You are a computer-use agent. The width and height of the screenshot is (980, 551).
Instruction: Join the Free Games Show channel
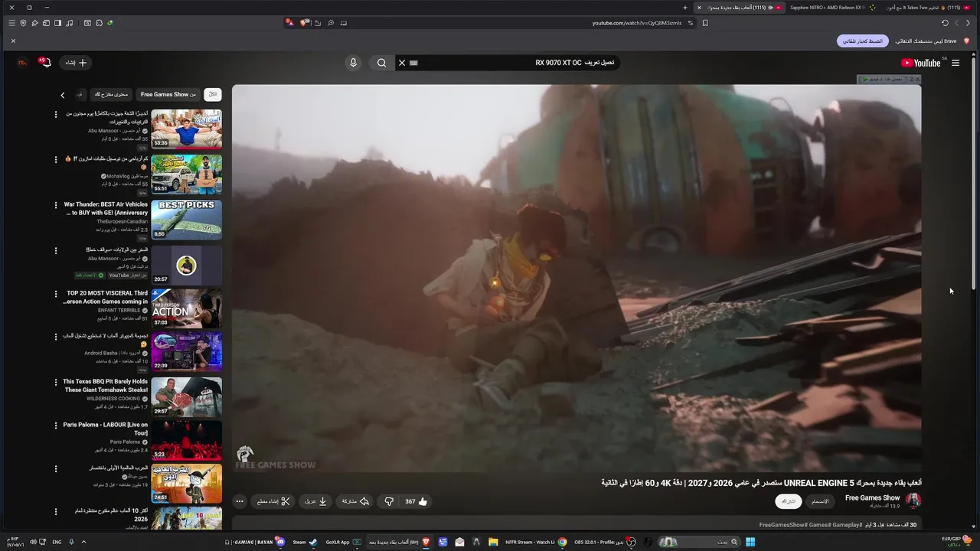(820, 501)
